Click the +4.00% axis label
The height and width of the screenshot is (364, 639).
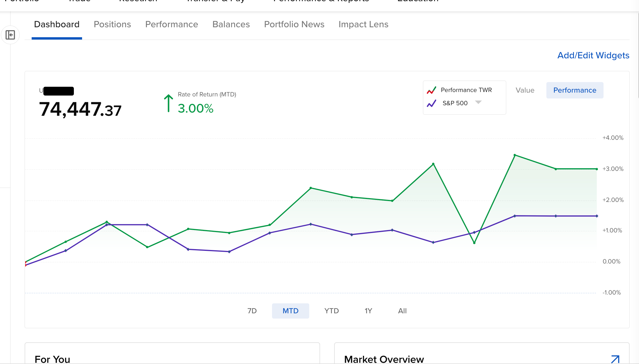tap(613, 138)
